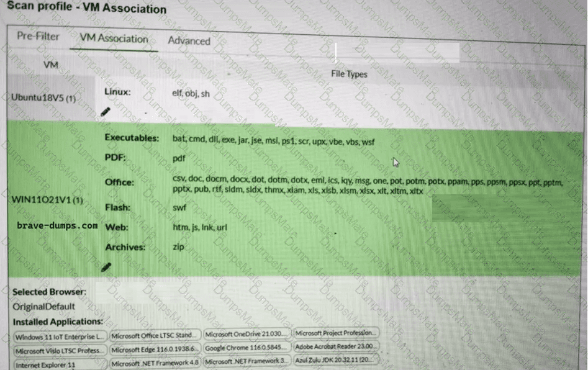
Task: Click Google Chrome 116.0.5845 application entry
Action: point(247,348)
